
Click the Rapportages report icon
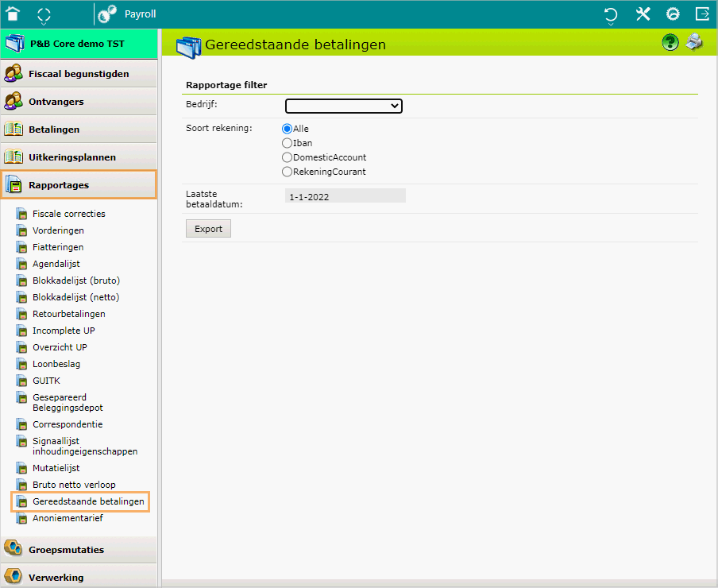[x=14, y=184]
